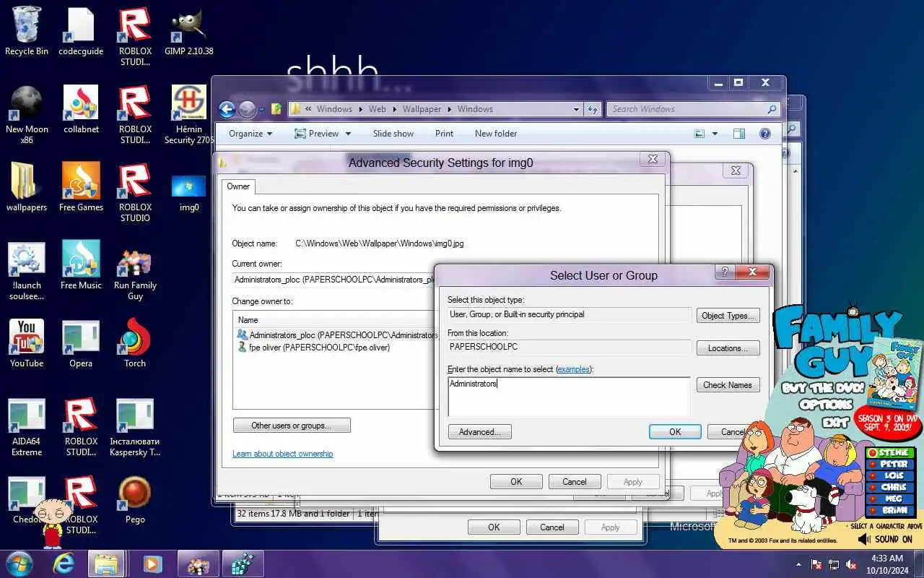
Task: Open the collabnet desktop shortcut
Action: pos(81,110)
